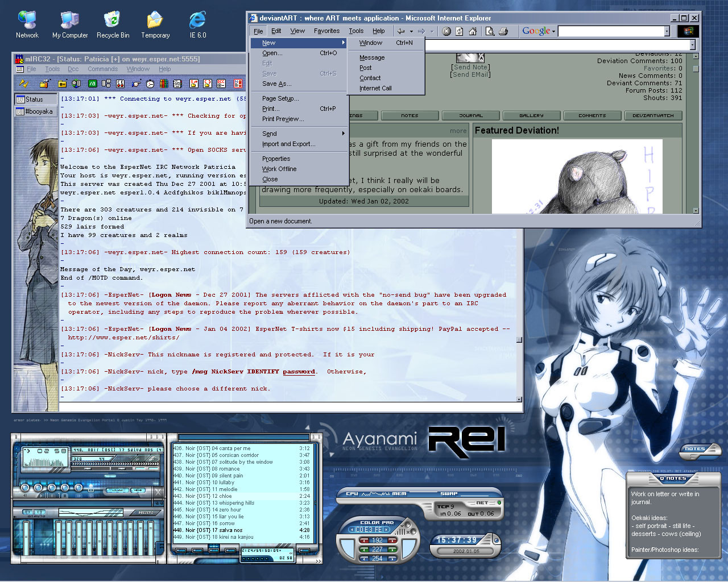Open Forward button history dropdown arrow
Image resolution: width=728 pixels, height=582 pixels.
pyautogui.click(x=432, y=31)
